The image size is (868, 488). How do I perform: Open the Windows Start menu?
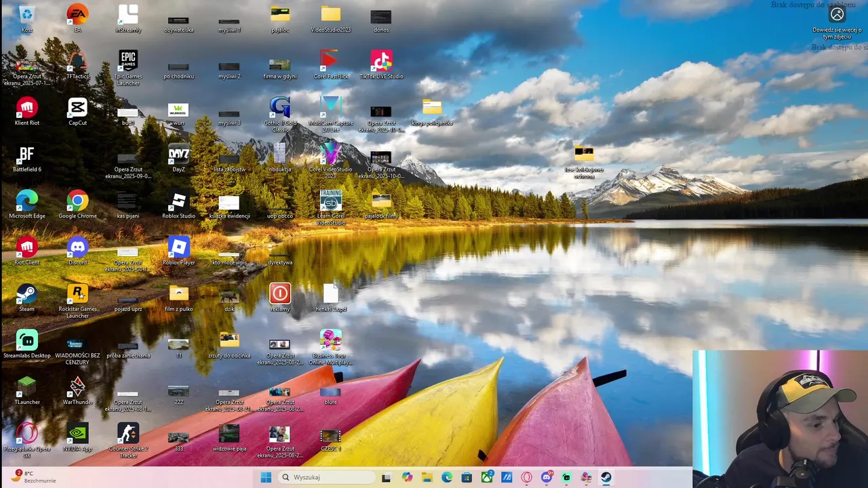(266, 477)
